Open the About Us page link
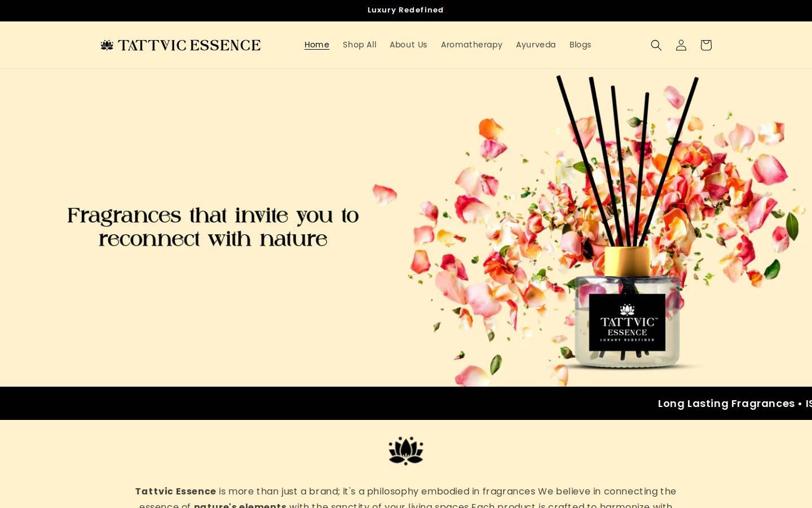 coord(408,45)
